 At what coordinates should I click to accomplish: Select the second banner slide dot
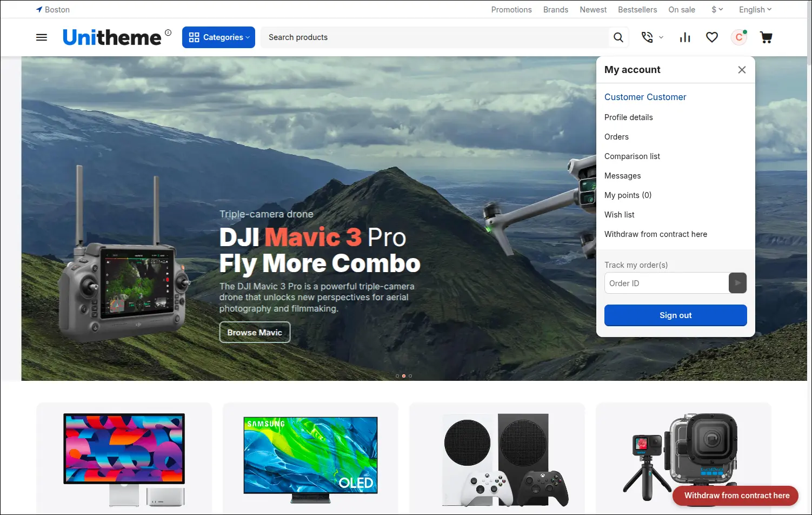[x=404, y=376]
